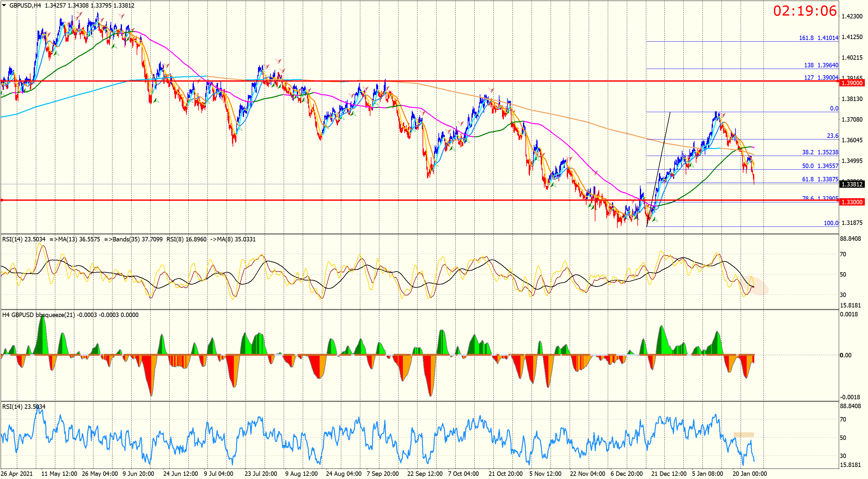
Task: Click the beige rectangle in bottom RSI panel
Action: pos(743,435)
